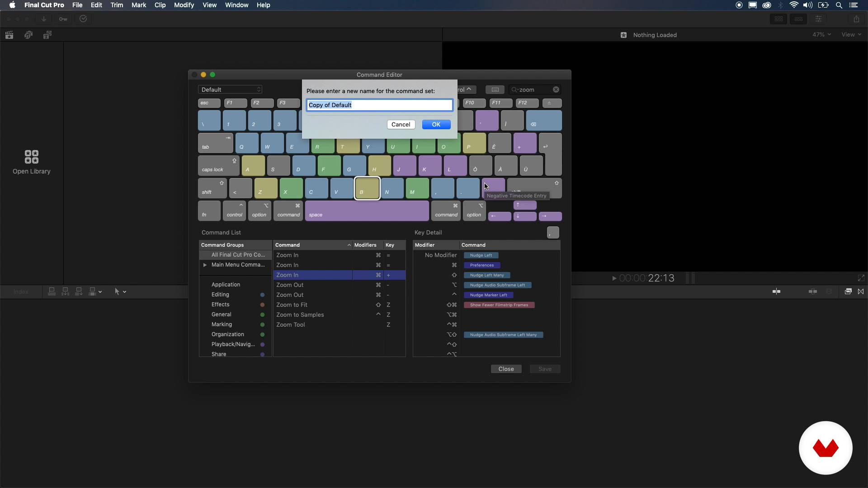
Task: Close the Command Editor with Close button
Action: 506,369
